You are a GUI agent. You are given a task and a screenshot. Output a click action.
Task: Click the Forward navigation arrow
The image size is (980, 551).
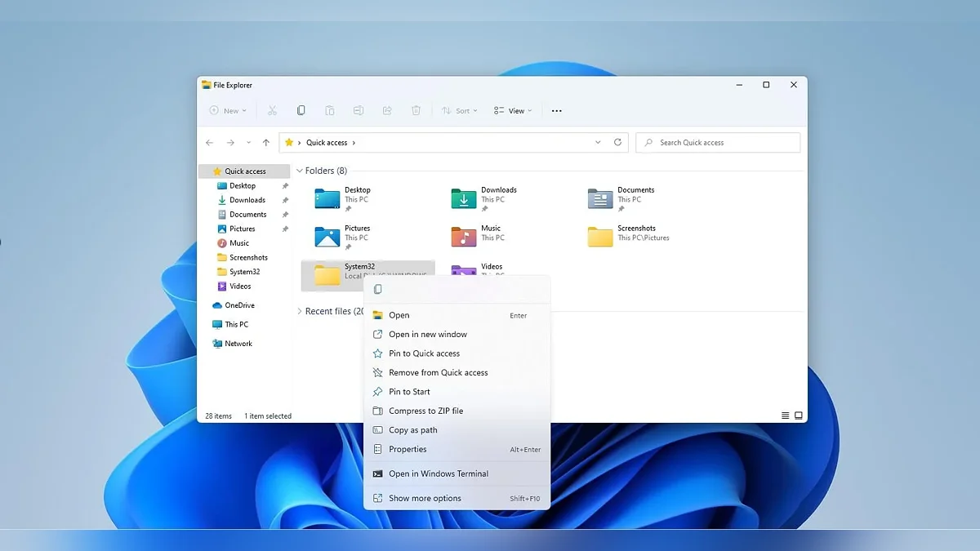pyautogui.click(x=230, y=142)
